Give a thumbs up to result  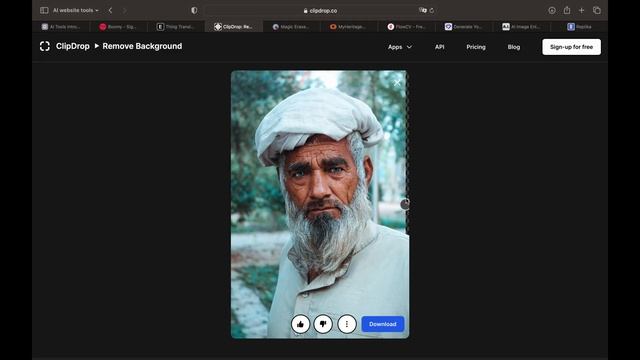pyautogui.click(x=300, y=324)
